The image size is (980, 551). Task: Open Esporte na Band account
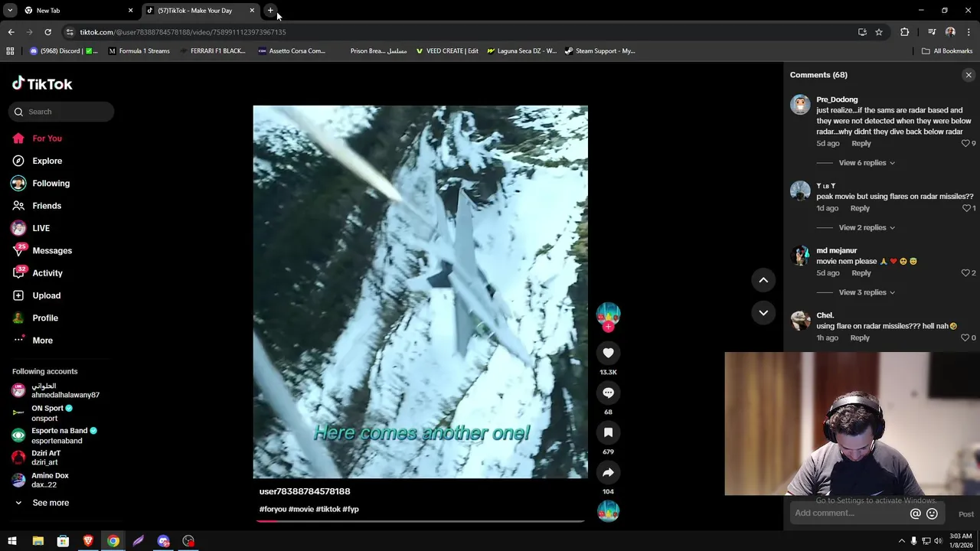coord(54,435)
